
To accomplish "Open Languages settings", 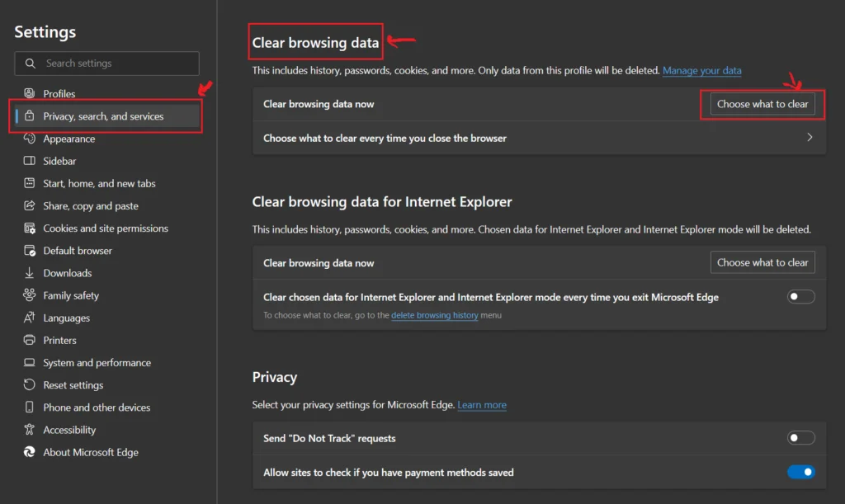I will 66,318.
